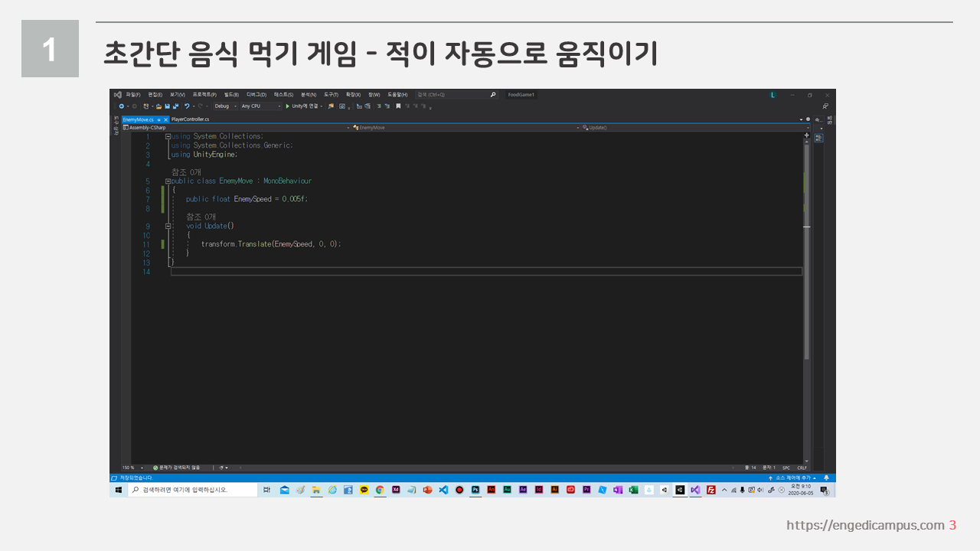Open Adobe Premiere Pro from the taskbar
This screenshot has width=980, height=551.
pos(586,489)
